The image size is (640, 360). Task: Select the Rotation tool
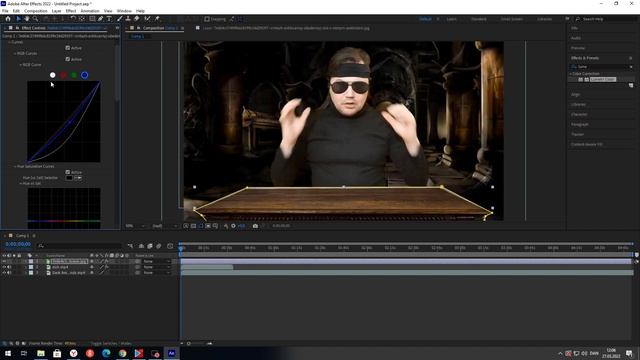point(73,19)
